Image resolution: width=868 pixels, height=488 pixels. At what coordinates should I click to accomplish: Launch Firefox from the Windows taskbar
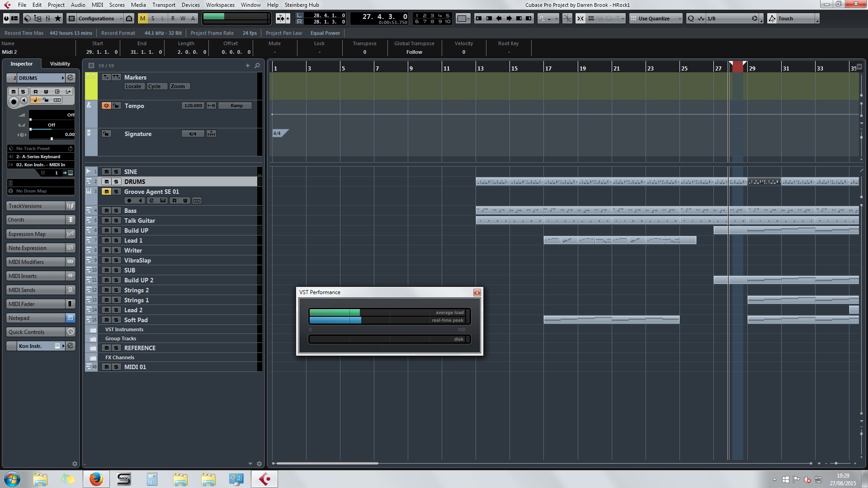pyautogui.click(x=96, y=479)
